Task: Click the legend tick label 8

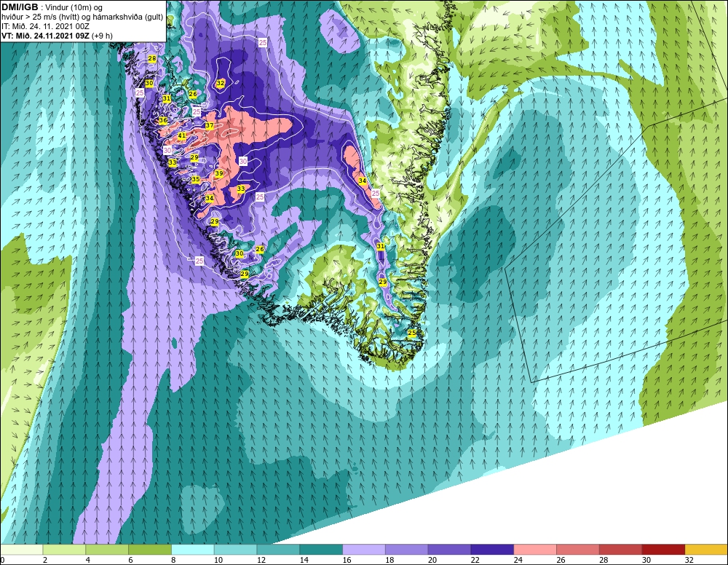Action: 173,560
